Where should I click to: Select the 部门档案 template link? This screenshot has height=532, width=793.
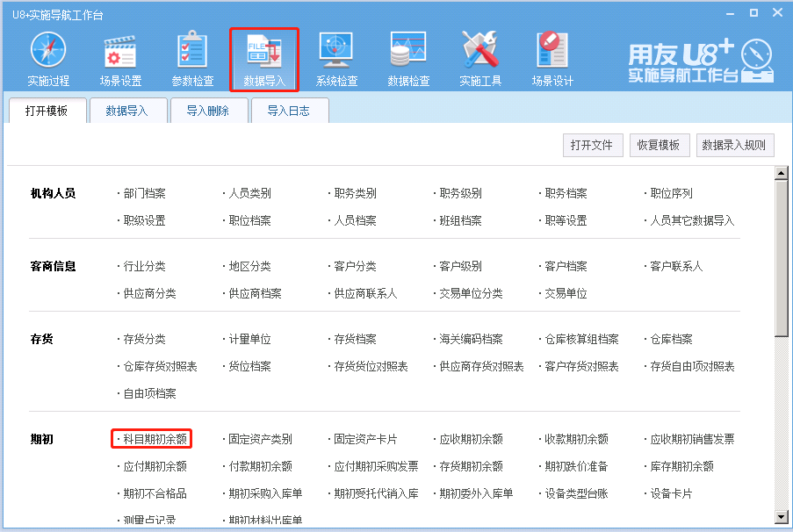tap(144, 193)
